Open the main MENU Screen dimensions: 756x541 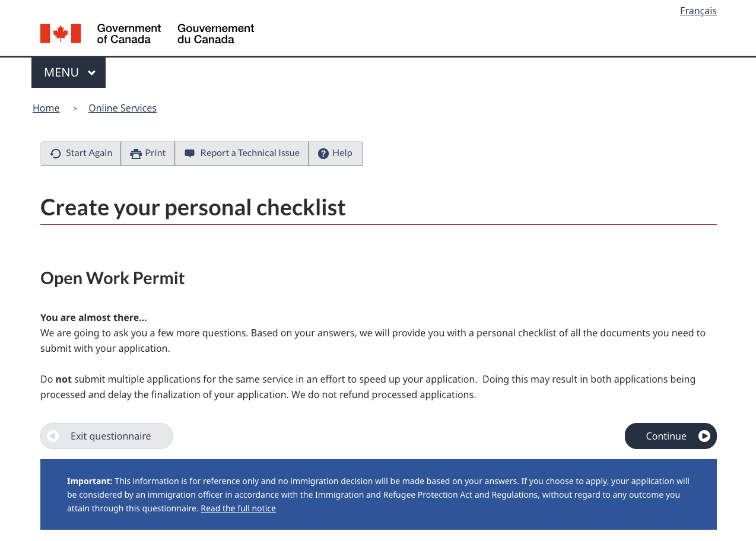point(62,72)
